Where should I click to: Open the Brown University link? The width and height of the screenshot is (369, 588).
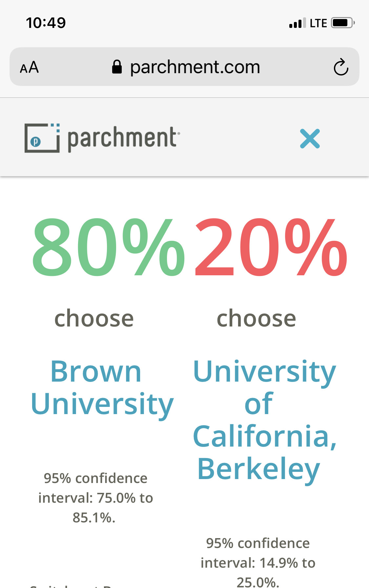tap(102, 388)
